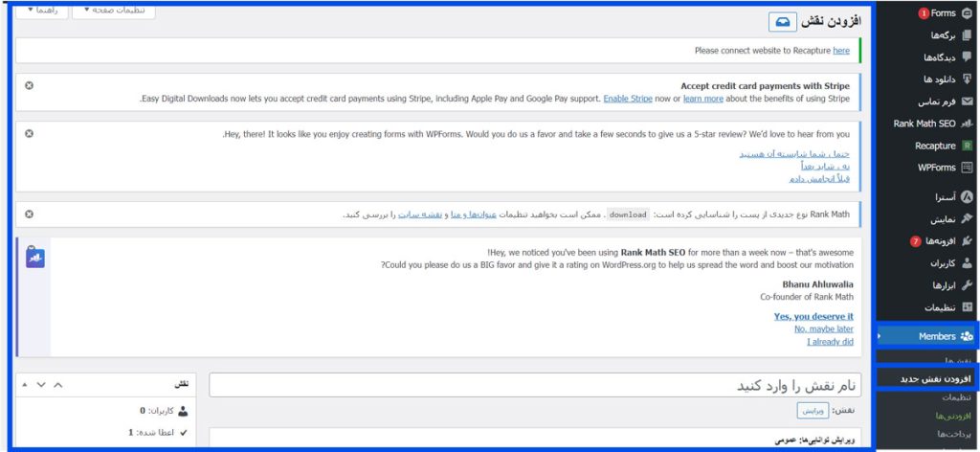This screenshot has height=452, width=980.
Task: Click the ویرایش (edit) role slug button
Action: [813, 411]
